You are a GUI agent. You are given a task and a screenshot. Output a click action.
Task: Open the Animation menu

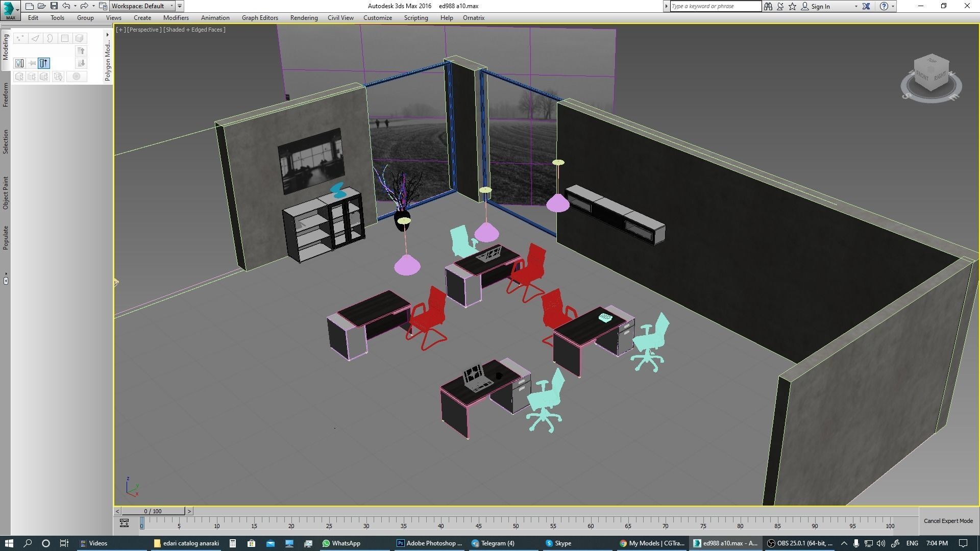click(215, 18)
